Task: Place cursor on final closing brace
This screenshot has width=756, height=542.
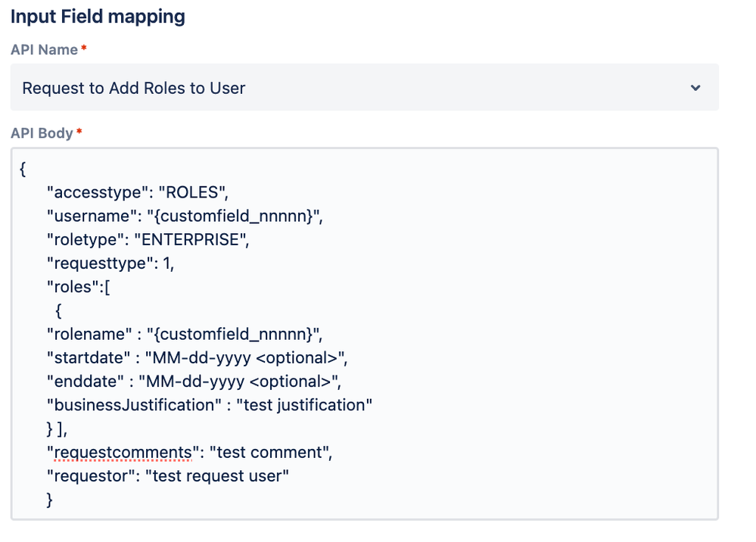Action: tap(49, 500)
